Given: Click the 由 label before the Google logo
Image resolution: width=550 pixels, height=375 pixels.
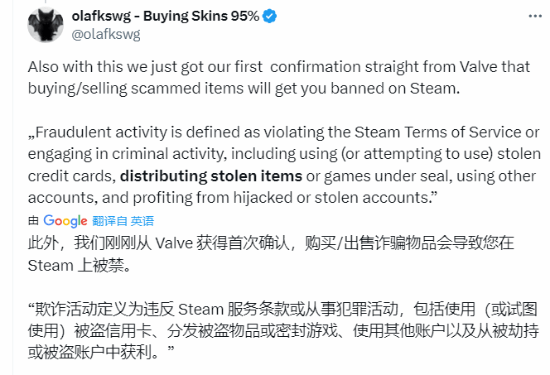Looking at the screenshot, I should [33, 221].
